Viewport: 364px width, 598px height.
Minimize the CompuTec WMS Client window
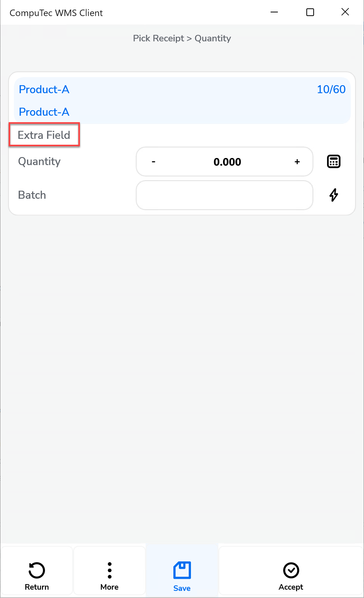(274, 12)
